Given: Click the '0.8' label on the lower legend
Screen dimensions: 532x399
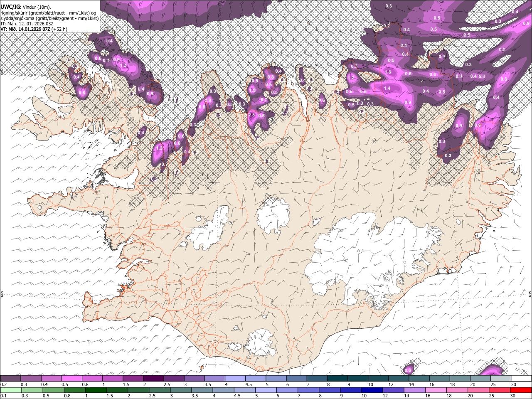Looking at the screenshot, I should pos(68,396).
